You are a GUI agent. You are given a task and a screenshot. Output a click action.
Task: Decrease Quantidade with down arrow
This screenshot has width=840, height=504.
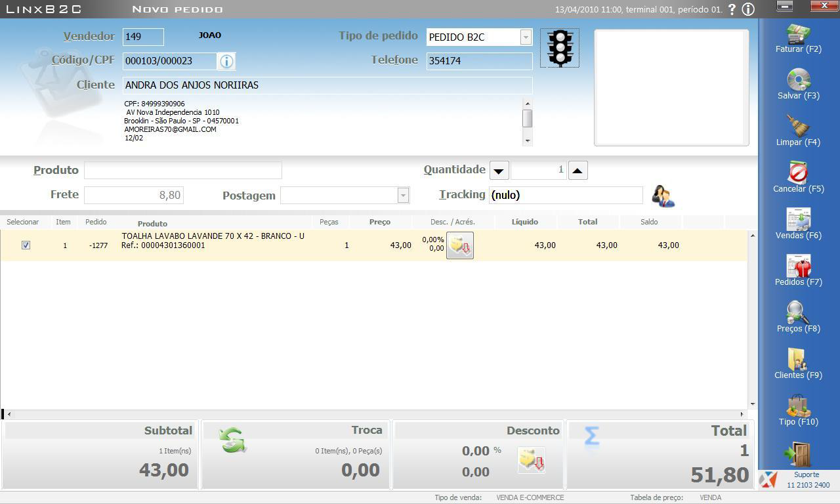point(499,171)
